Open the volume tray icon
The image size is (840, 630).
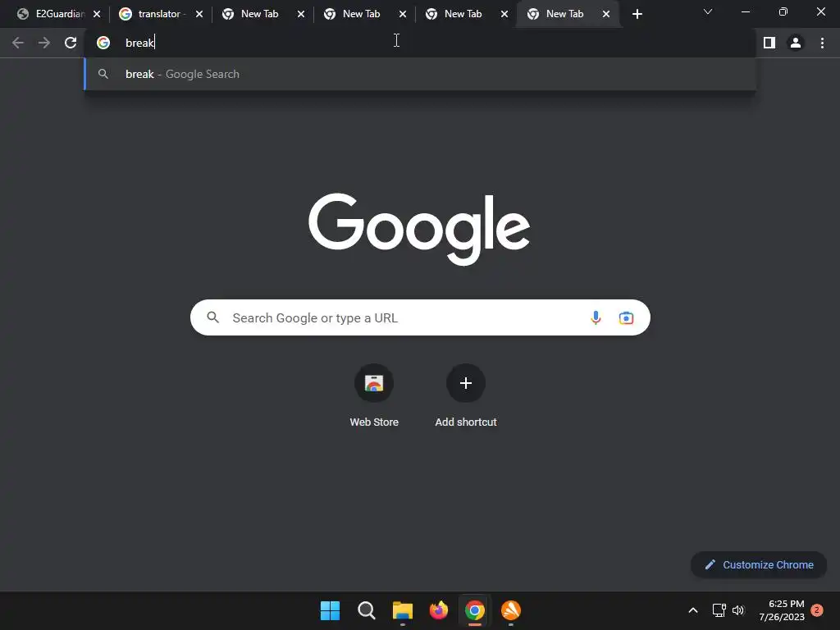pyautogui.click(x=738, y=610)
